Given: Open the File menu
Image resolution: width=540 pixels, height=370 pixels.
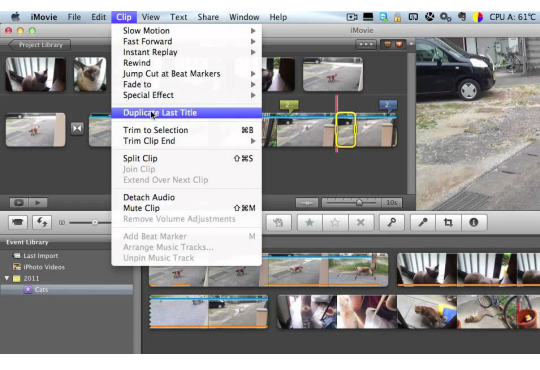Looking at the screenshot, I should (x=74, y=17).
